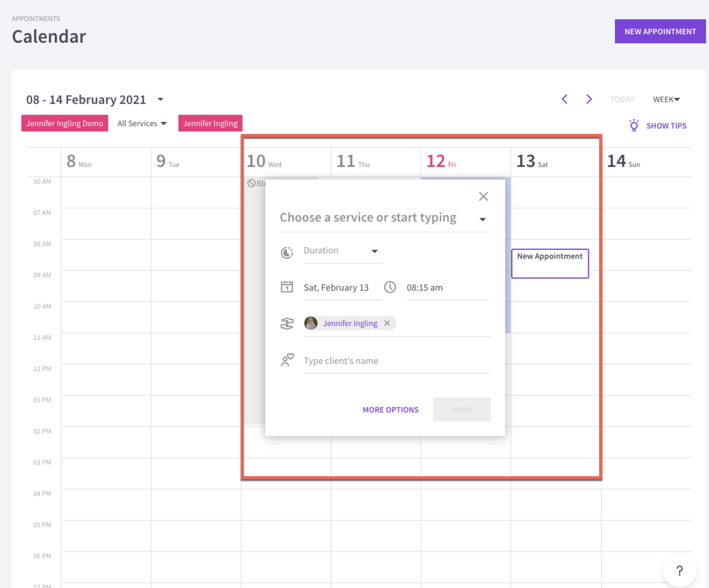Click the calendar date icon
The image size is (709, 588).
(x=287, y=287)
